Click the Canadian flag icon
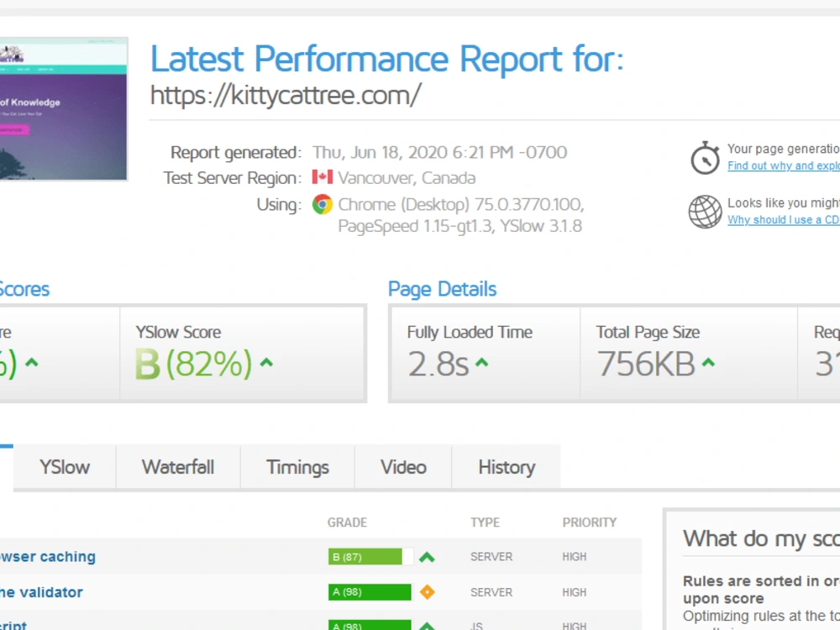The image size is (840, 630). click(323, 176)
